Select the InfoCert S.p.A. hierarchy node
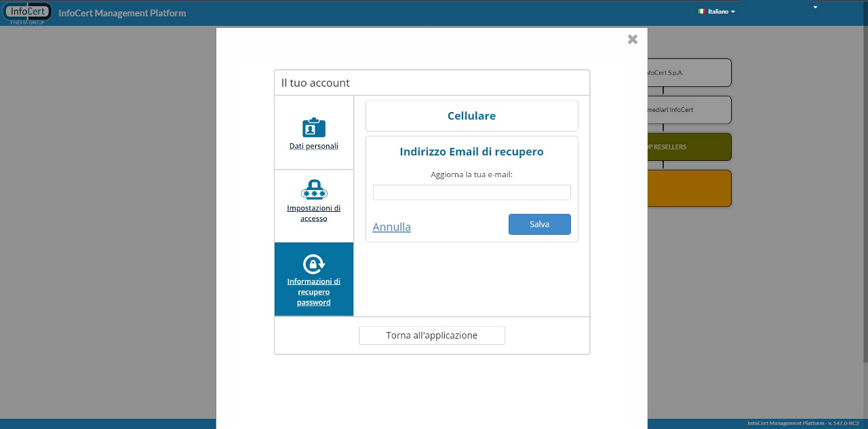 (689, 73)
